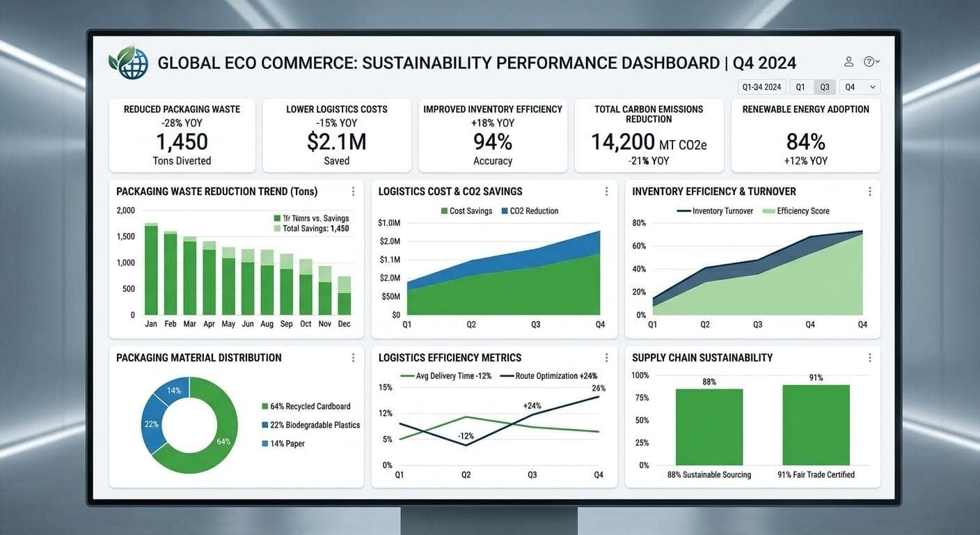Open the Logistics Cost & CO2 Savings kebab menu
Screen dimensions: 980x535
(x=605, y=191)
